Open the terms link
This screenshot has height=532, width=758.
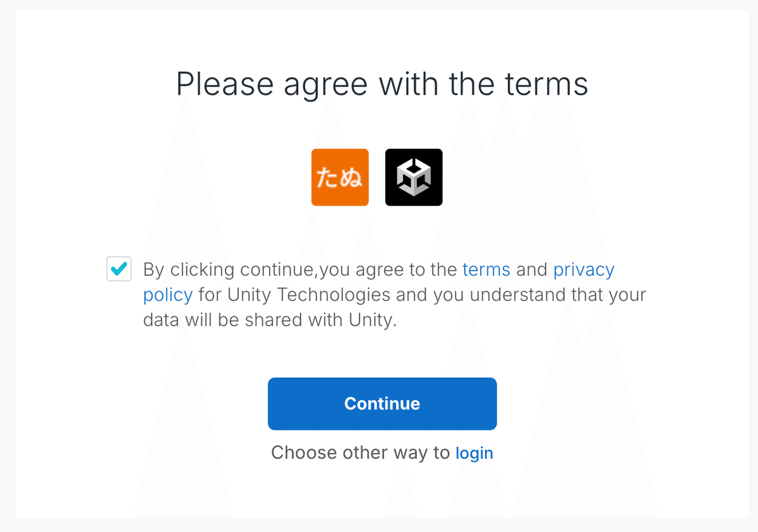pyautogui.click(x=486, y=270)
